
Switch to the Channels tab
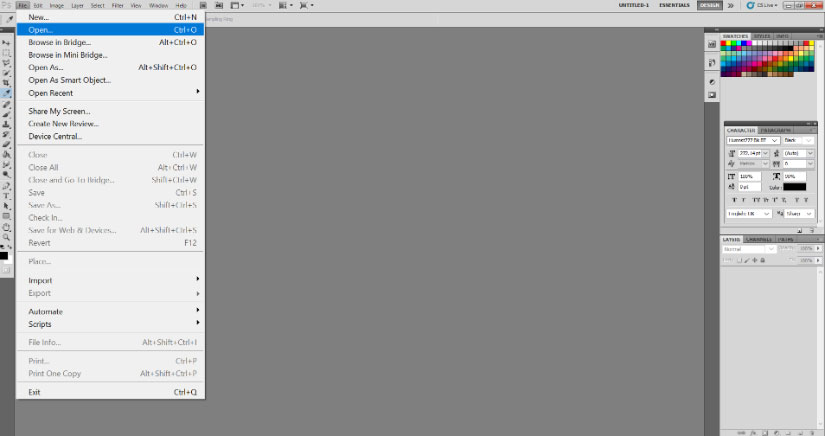[759, 239]
